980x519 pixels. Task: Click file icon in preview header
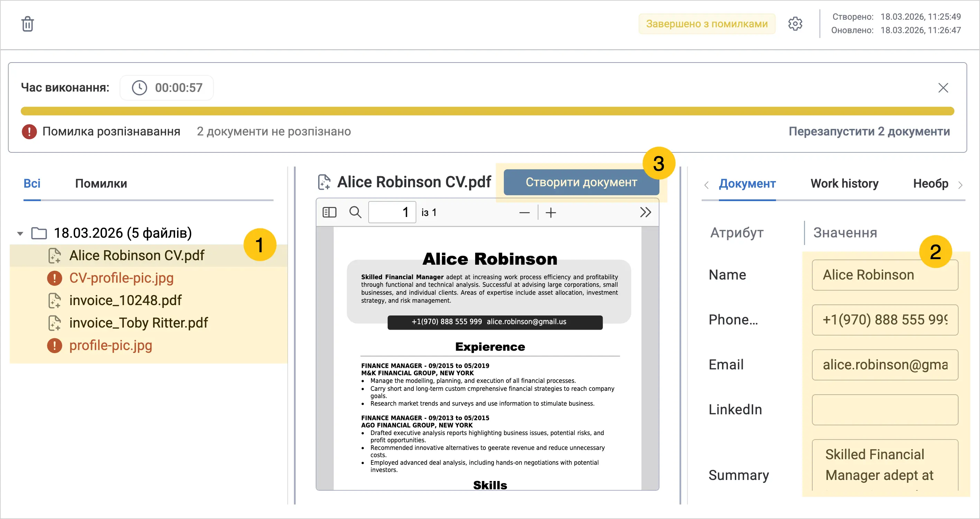[324, 182]
